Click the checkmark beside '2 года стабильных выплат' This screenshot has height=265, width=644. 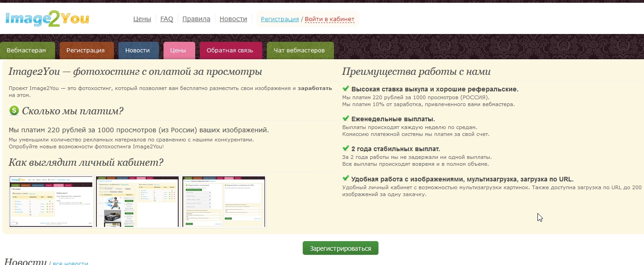click(346, 148)
